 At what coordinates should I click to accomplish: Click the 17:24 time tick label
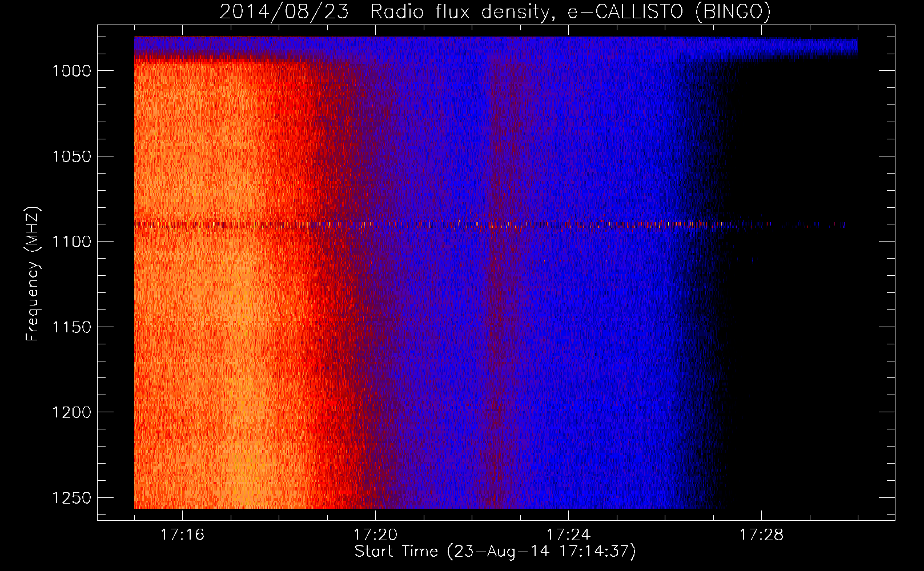[x=568, y=535]
